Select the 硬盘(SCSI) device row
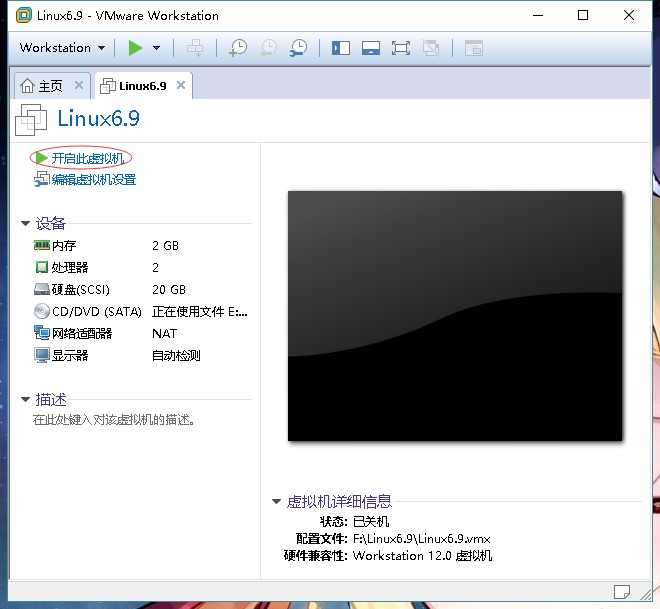This screenshot has width=660, height=609. pyautogui.click(x=141, y=290)
